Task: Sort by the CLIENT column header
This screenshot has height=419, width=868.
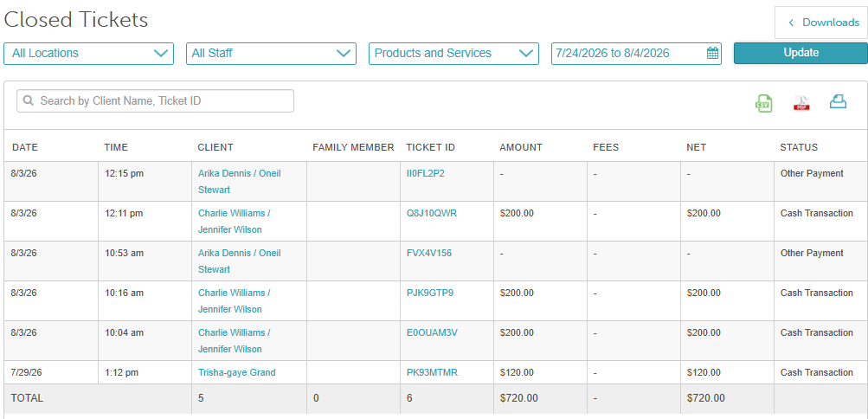Action: (x=215, y=147)
